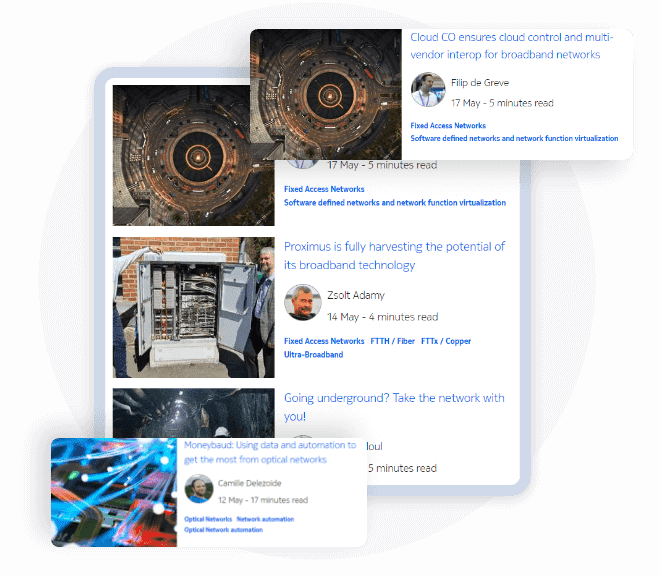Click Camille Delezoide's avatar photo
The image size is (660, 576).
click(x=198, y=488)
